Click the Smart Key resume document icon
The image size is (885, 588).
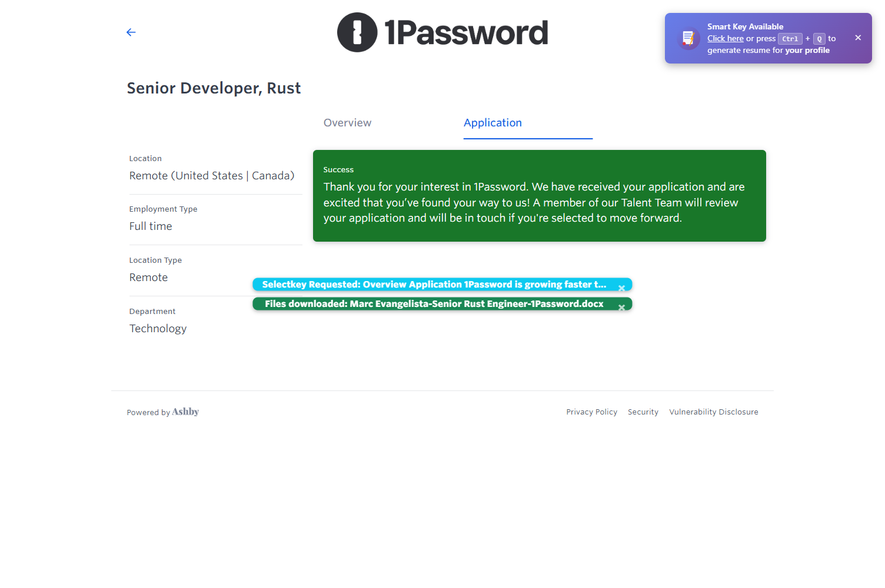pyautogui.click(x=687, y=39)
